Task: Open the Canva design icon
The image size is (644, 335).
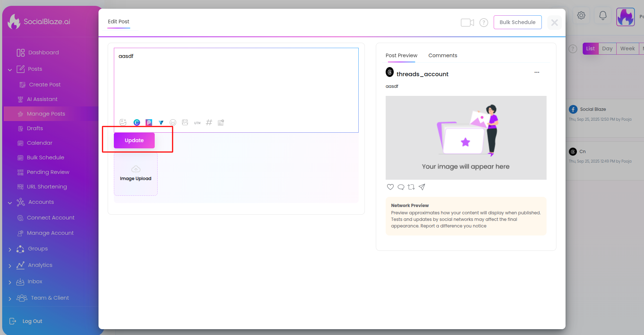Action: pyautogui.click(x=137, y=122)
